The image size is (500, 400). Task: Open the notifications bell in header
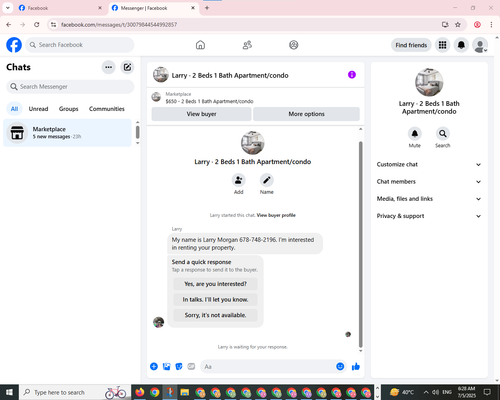tap(461, 45)
